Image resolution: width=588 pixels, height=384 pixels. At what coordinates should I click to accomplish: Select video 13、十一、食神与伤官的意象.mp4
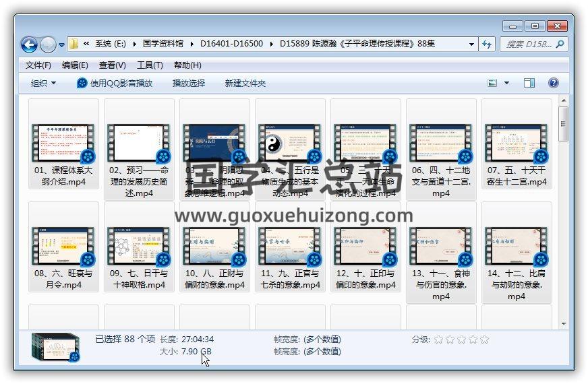tap(441, 253)
